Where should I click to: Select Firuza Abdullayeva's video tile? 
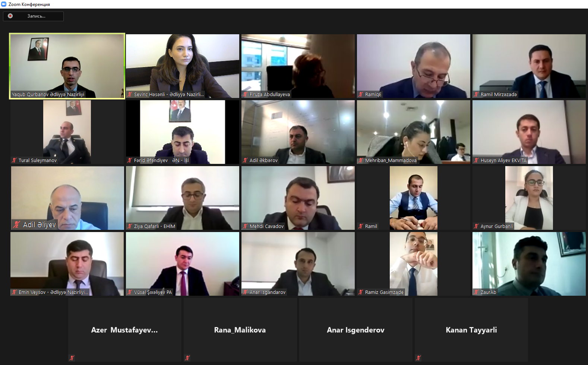[x=298, y=66]
